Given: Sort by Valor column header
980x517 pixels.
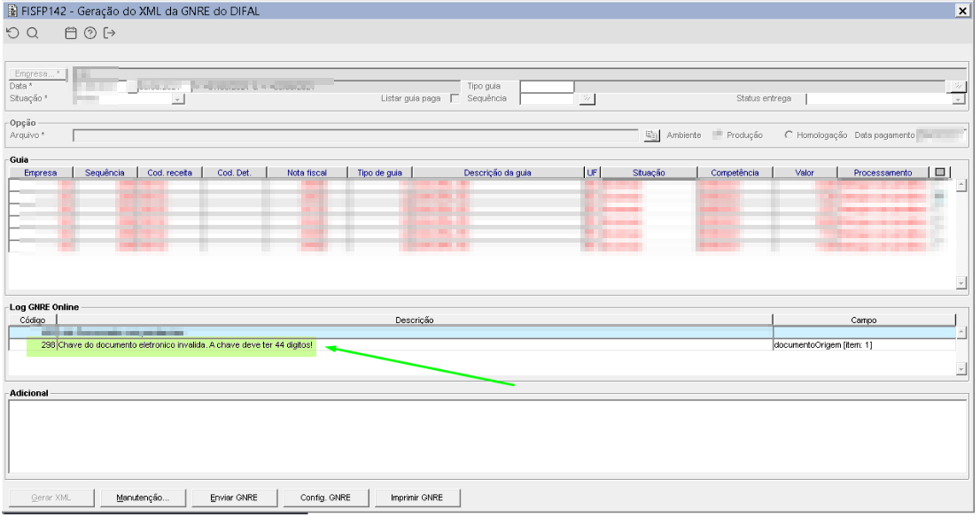Looking at the screenshot, I should coord(805,173).
